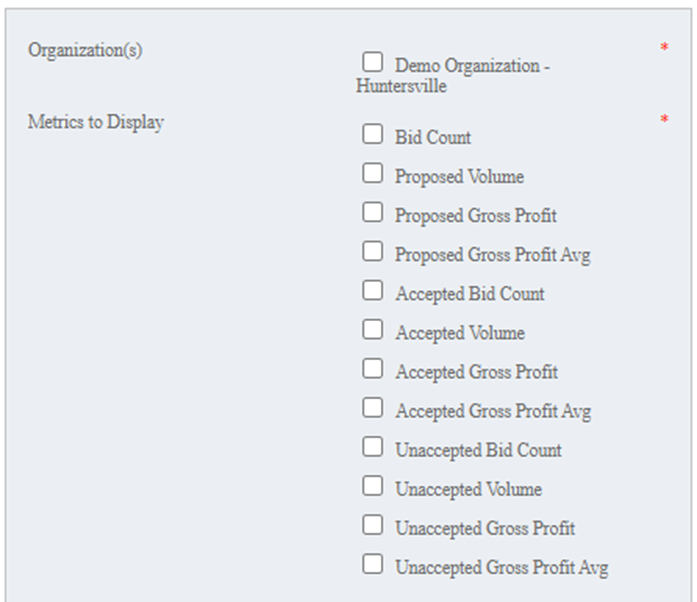Select the Unaccepted Gross Profit Avg checkbox
The image size is (697, 602).
tap(372, 564)
